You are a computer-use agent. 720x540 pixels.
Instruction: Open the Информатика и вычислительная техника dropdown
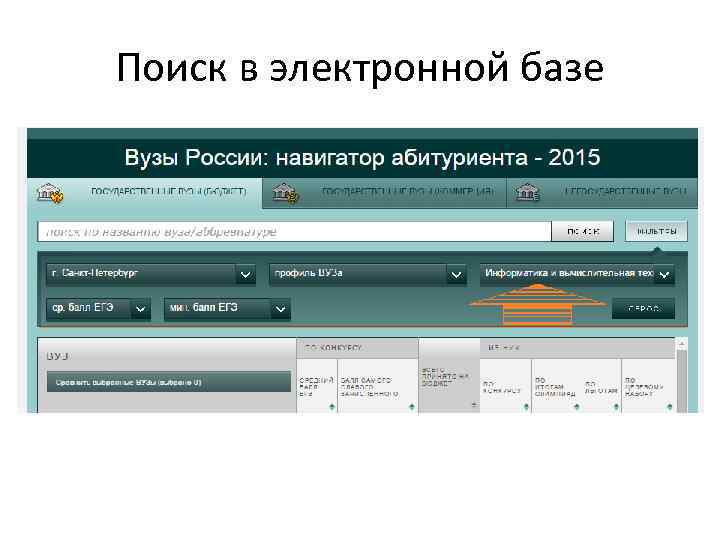coord(577,274)
